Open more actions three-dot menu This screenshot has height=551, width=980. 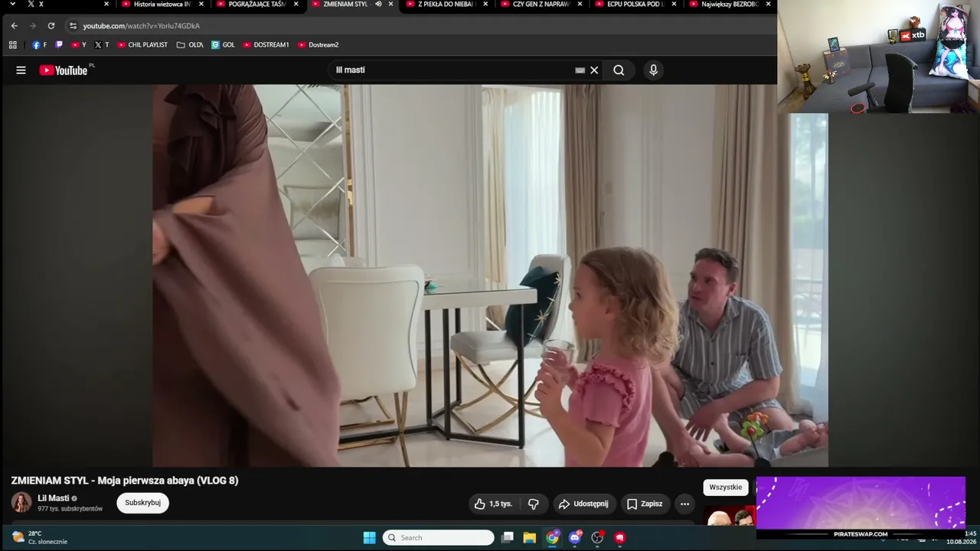[x=684, y=504]
